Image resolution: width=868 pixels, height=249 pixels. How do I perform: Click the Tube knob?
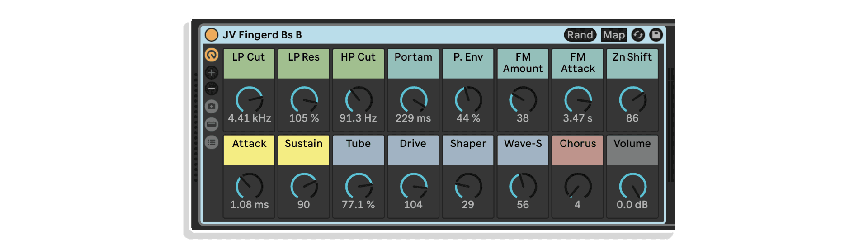point(359,186)
